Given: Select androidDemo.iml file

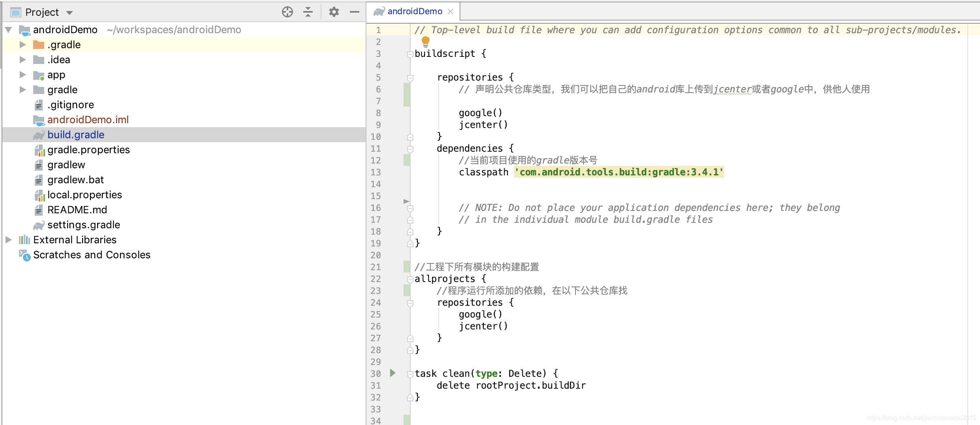Looking at the screenshot, I should point(88,120).
